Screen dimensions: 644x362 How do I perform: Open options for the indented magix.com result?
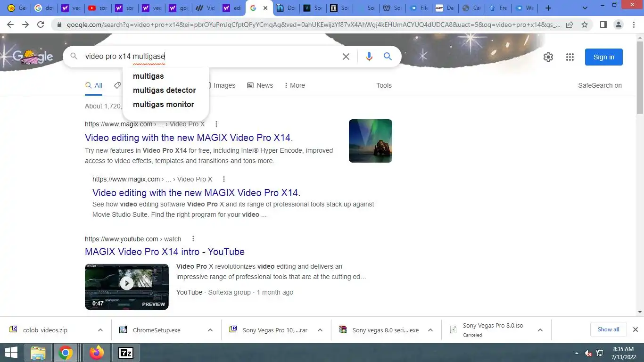pyautogui.click(x=224, y=179)
